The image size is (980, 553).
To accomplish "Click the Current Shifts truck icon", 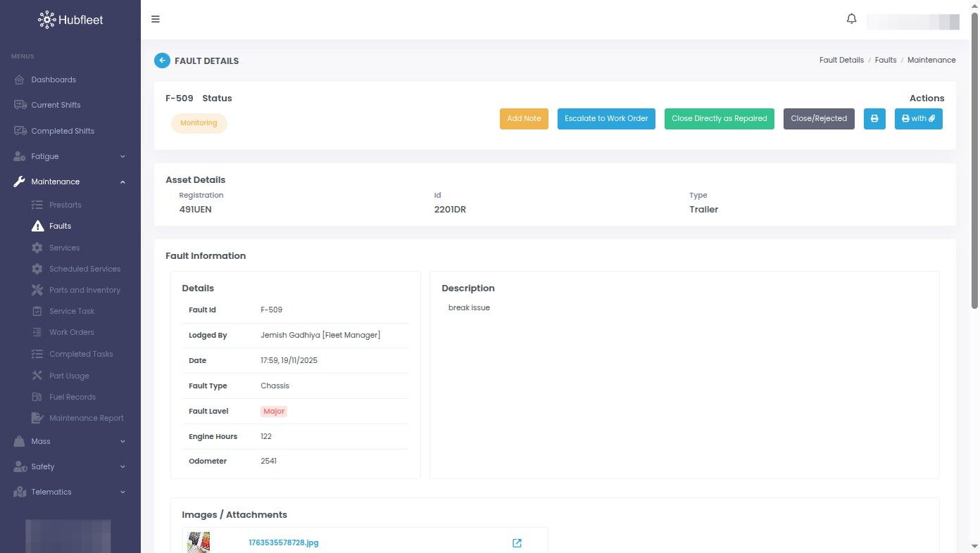I will (x=20, y=105).
